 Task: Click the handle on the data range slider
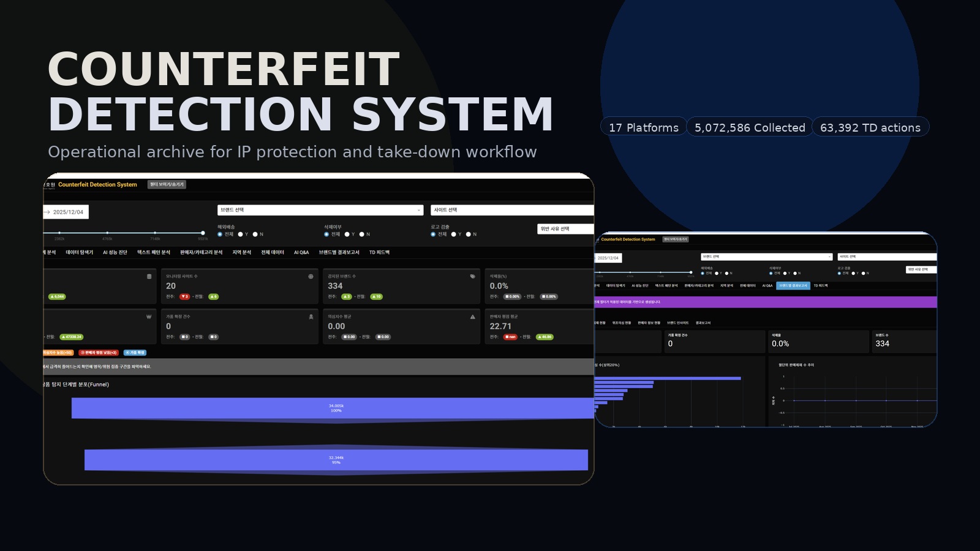[203, 232]
